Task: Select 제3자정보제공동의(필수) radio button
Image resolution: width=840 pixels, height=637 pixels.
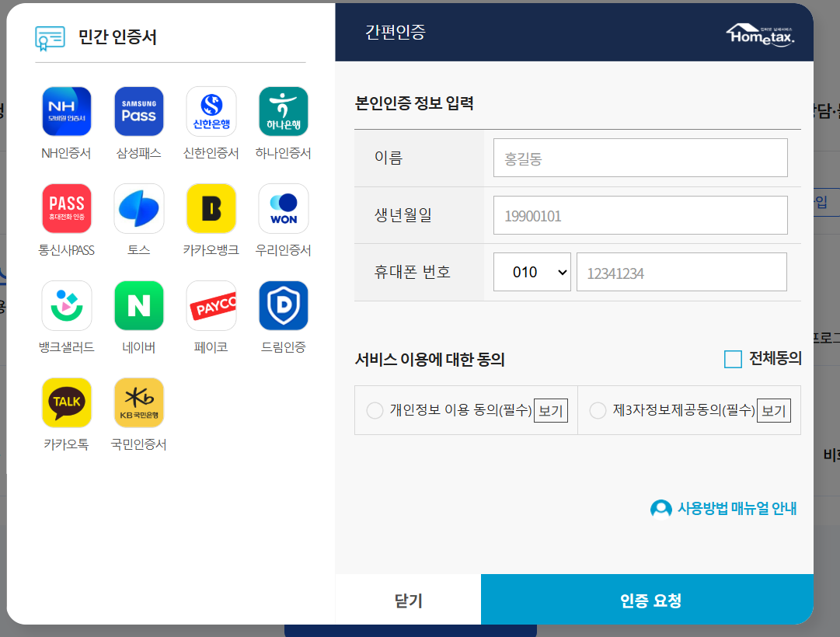Action: (x=598, y=410)
